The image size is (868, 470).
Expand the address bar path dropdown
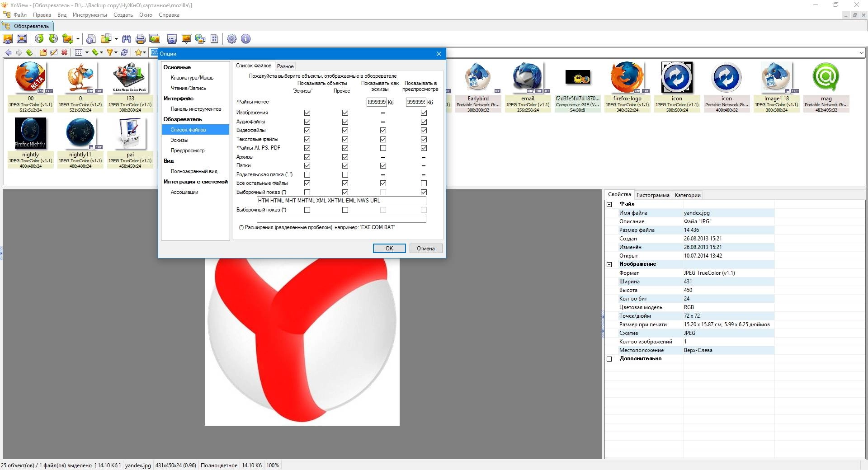[861, 53]
